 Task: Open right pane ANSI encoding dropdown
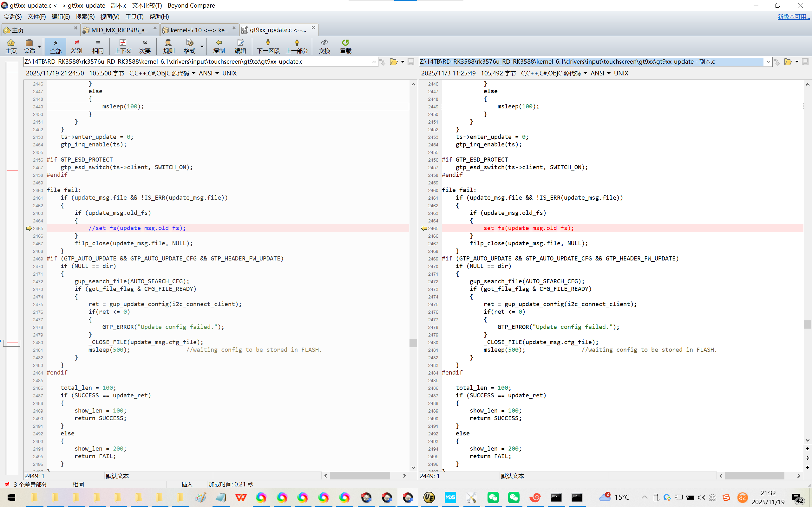[609, 74]
